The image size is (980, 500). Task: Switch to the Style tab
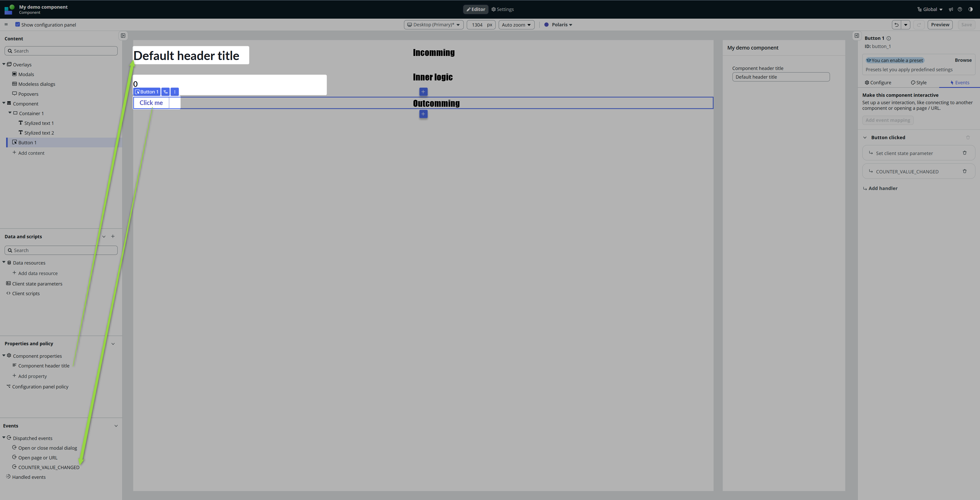pyautogui.click(x=918, y=83)
